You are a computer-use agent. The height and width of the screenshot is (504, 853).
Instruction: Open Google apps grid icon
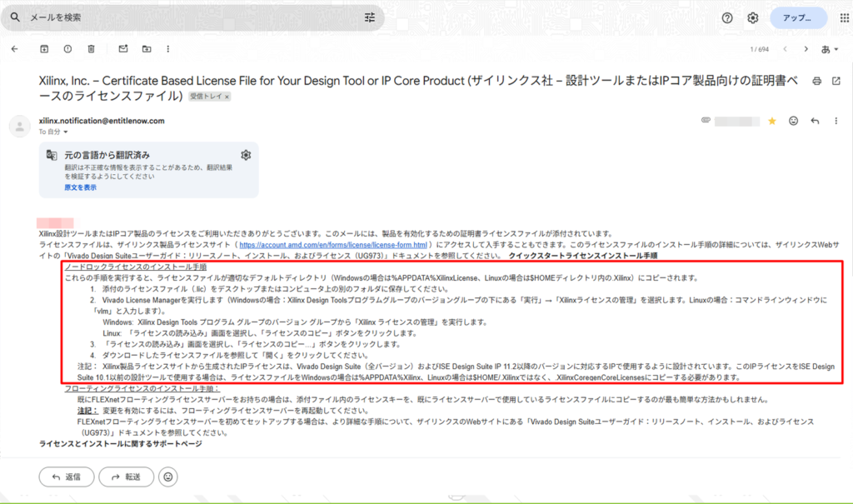844,18
